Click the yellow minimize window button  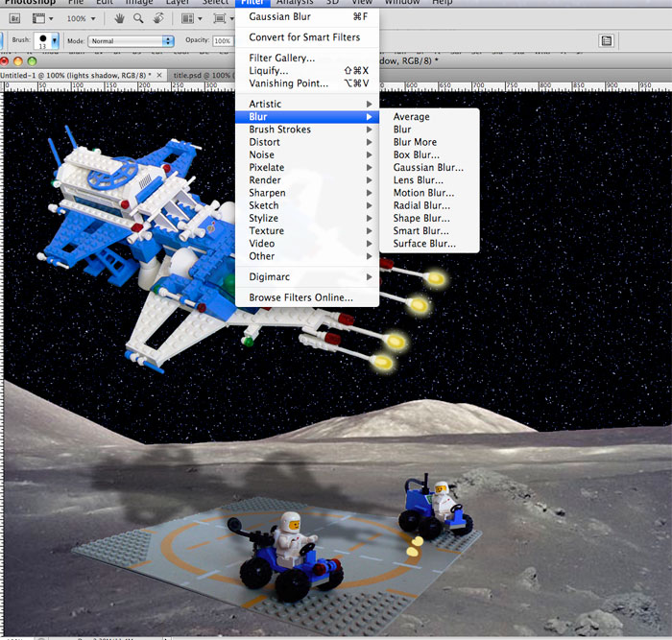18,61
